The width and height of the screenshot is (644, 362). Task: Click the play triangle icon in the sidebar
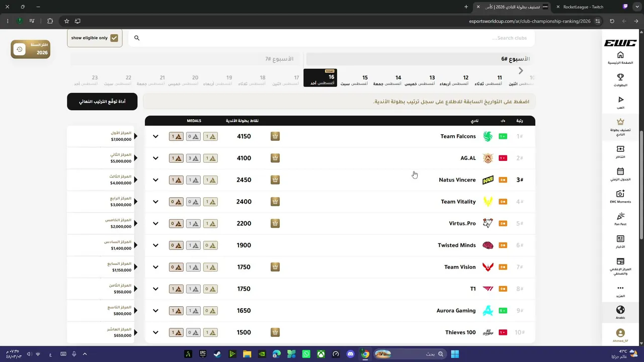click(x=620, y=100)
